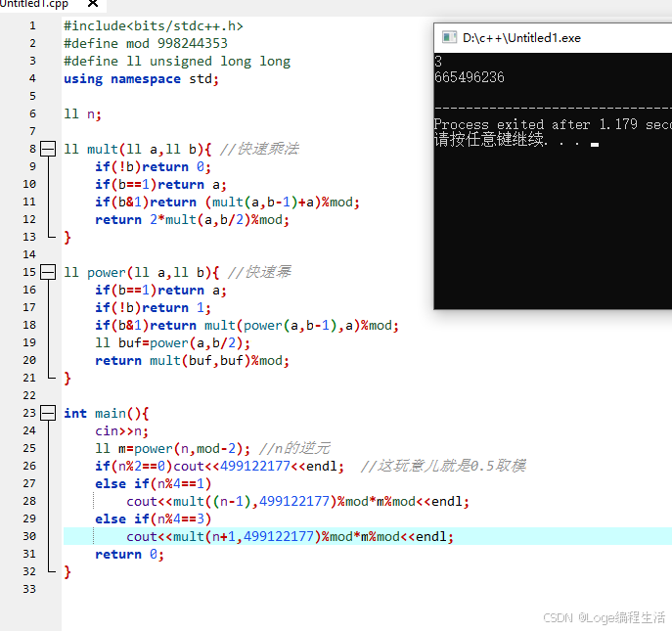This screenshot has height=631, width=672.
Task: Click the '#define ll unsigned long long' line
Action: pos(177,62)
